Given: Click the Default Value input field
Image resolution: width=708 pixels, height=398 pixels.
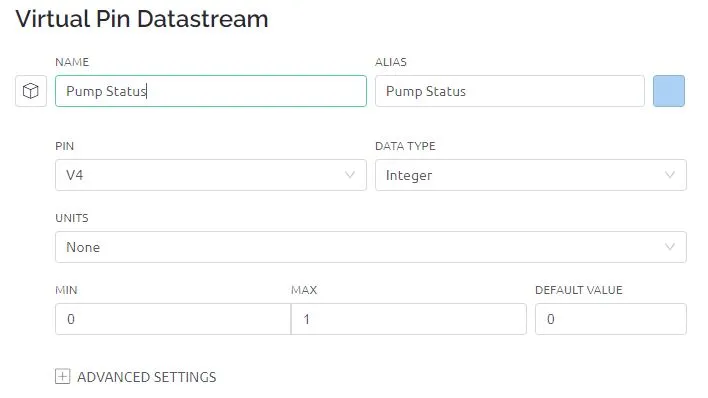Looking at the screenshot, I should (611, 319).
